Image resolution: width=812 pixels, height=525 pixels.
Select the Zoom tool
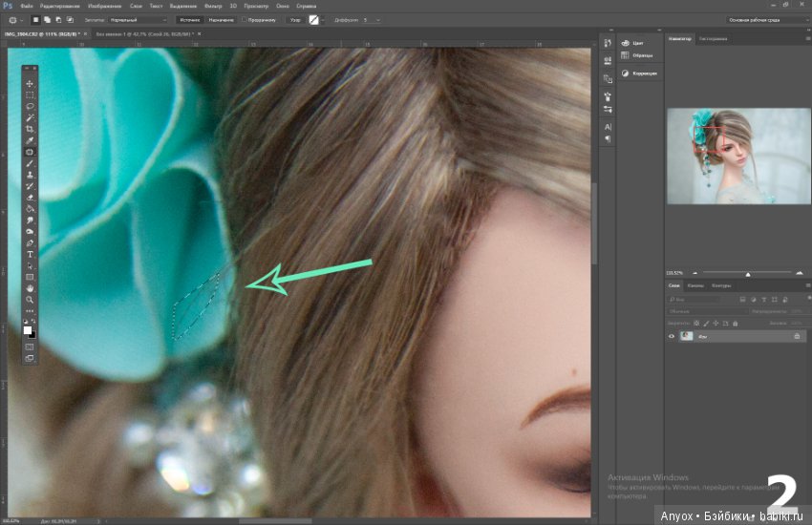click(30, 300)
